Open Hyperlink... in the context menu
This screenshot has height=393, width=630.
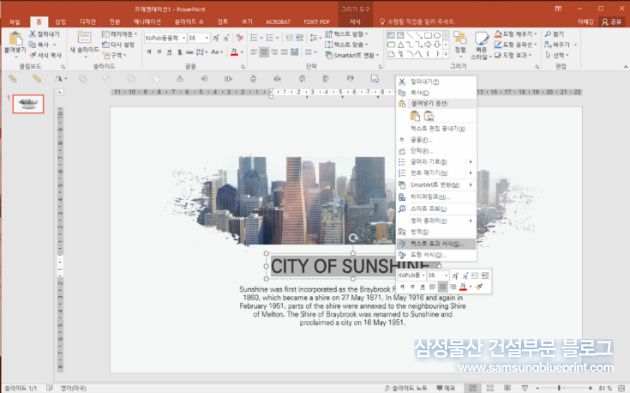click(436, 197)
